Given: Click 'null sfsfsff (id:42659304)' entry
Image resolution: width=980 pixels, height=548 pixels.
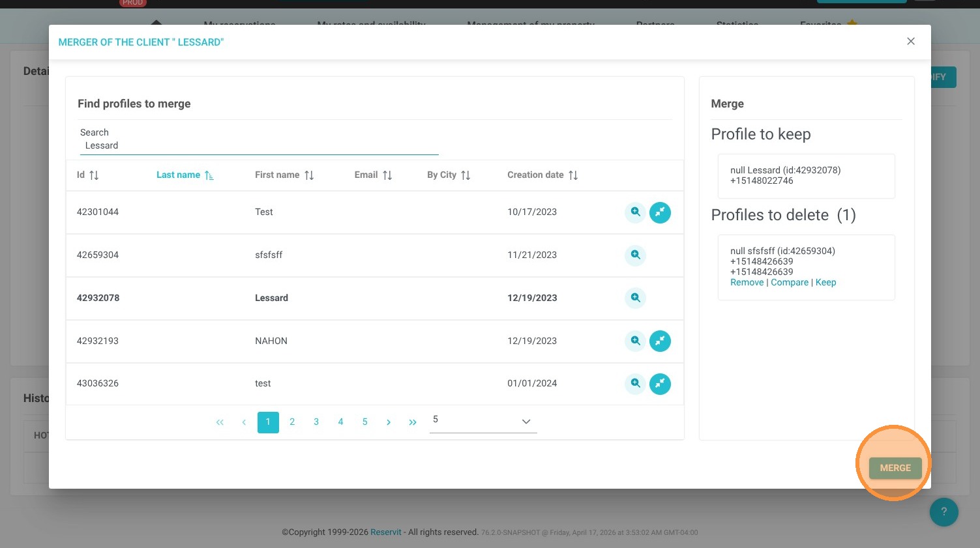Looking at the screenshot, I should 782,252.
